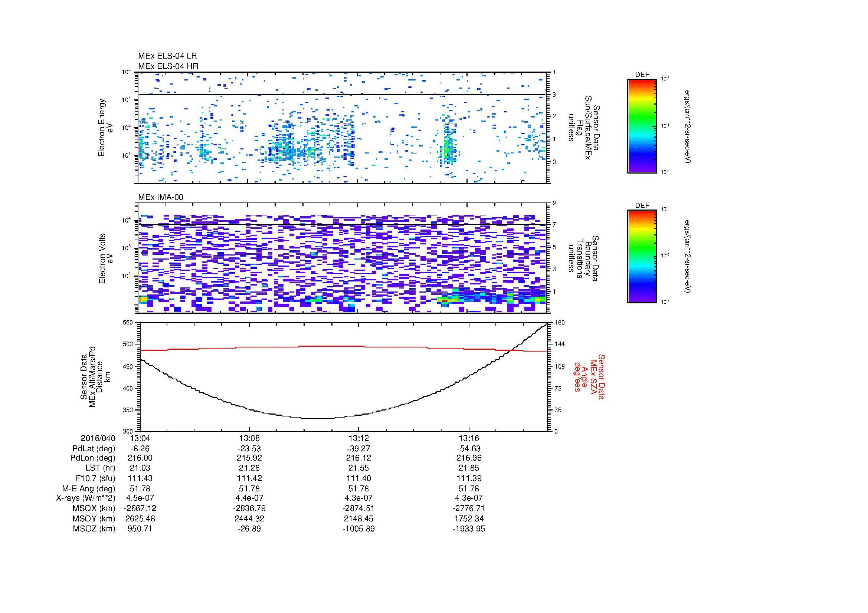Screen dimensions: 868x613
Task: Click the 2016/040 date label
Action: click(98, 438)
